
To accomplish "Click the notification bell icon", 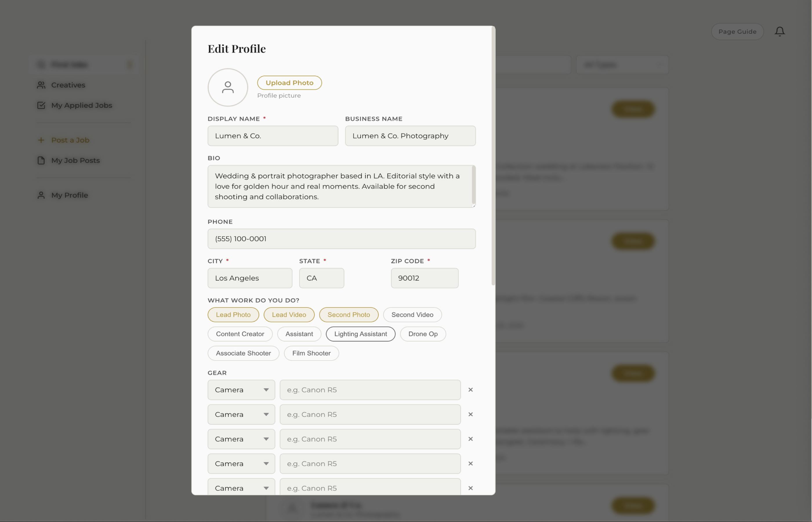I will click(x=780, y=32).
